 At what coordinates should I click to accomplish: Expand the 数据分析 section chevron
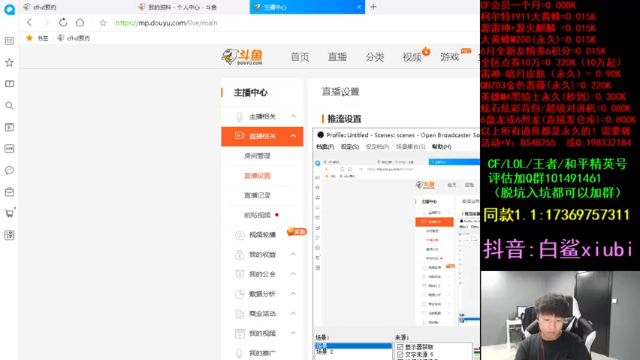[x=293, y=293]
